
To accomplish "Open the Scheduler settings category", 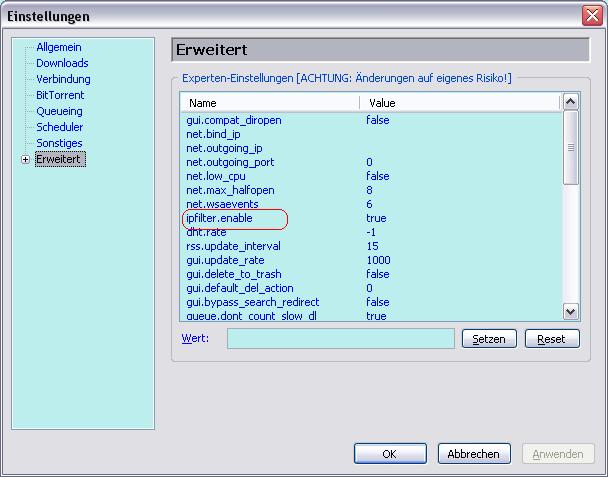I will point(59,127).
